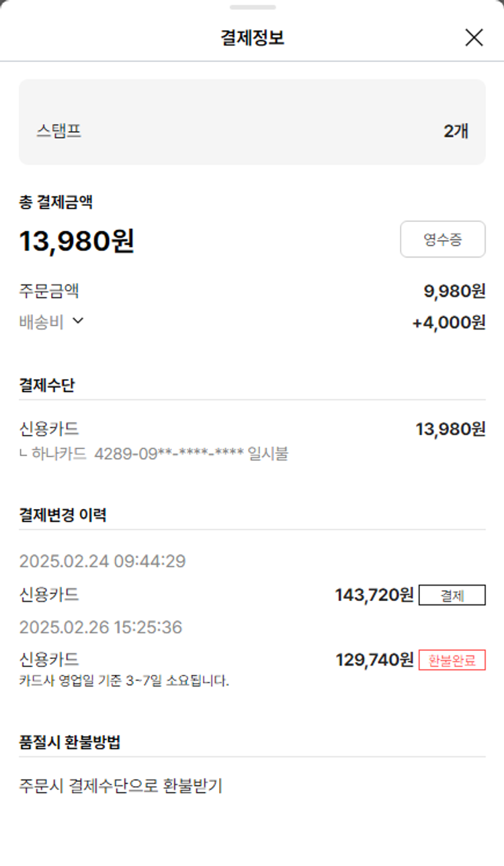This screenshot has height=866, width=504.
Task: Click the 결제정보 header title
Action: point(252,38)
